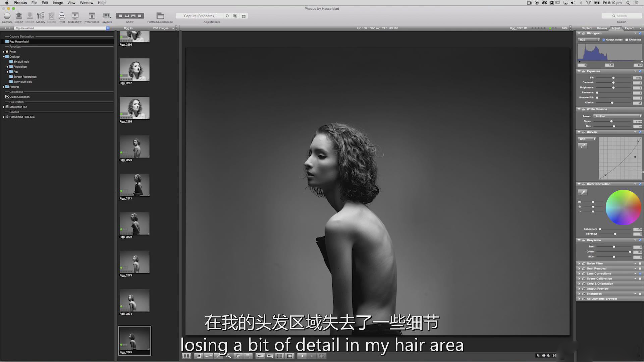Expand the Noise Filter section
The image size is (644, 362).
(579, 263)
